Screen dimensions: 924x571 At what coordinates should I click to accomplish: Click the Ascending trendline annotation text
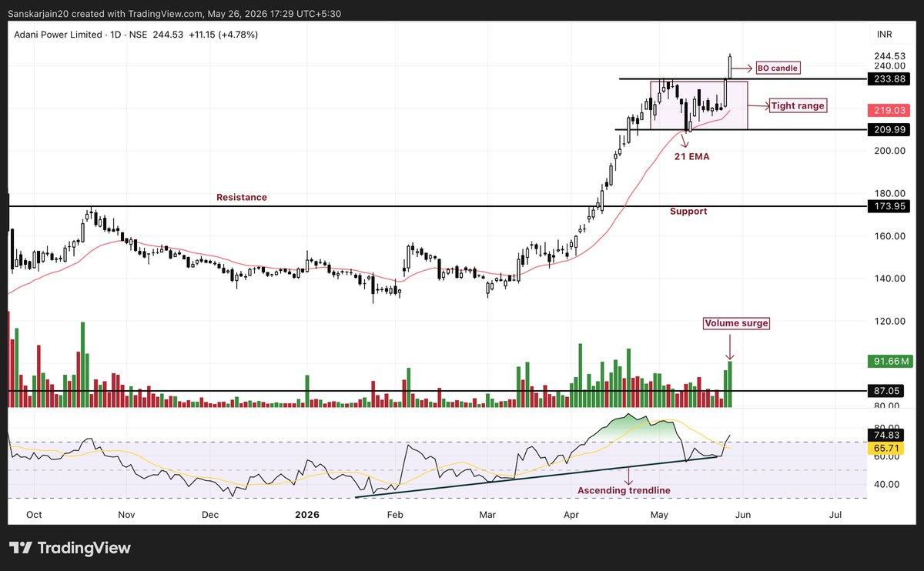624,490
